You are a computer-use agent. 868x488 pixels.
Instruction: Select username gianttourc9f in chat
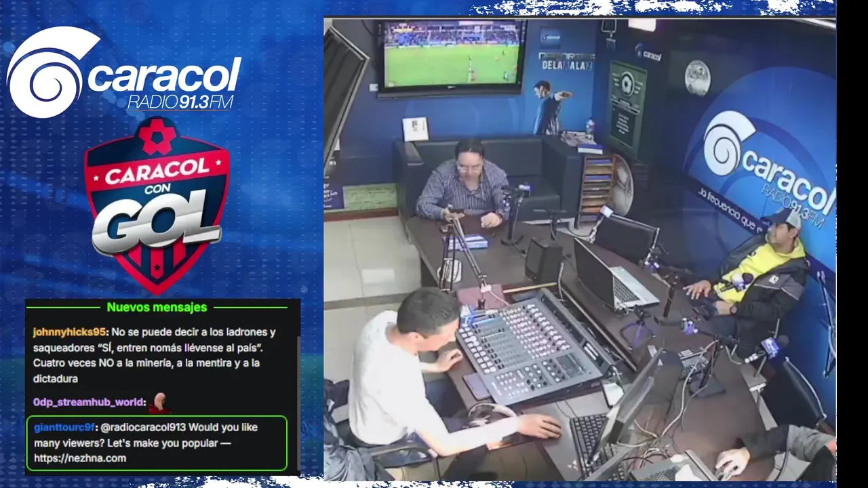coord(64,428)
